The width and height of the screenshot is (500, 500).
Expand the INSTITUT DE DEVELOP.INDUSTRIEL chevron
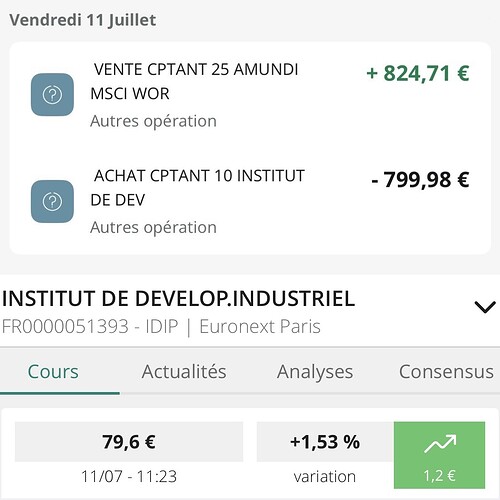[x=485, y=307]
